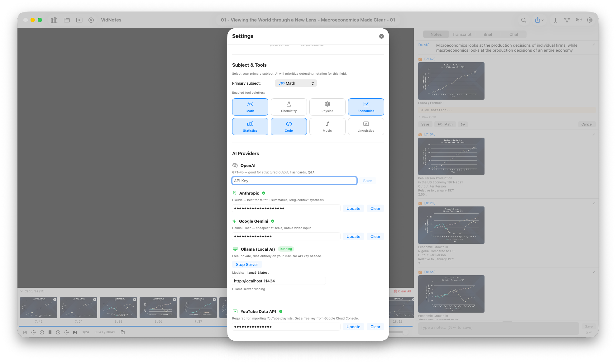
Task: Open the 8:28 Nigeria chart thumbnail in notes
Action: point(451,225)
